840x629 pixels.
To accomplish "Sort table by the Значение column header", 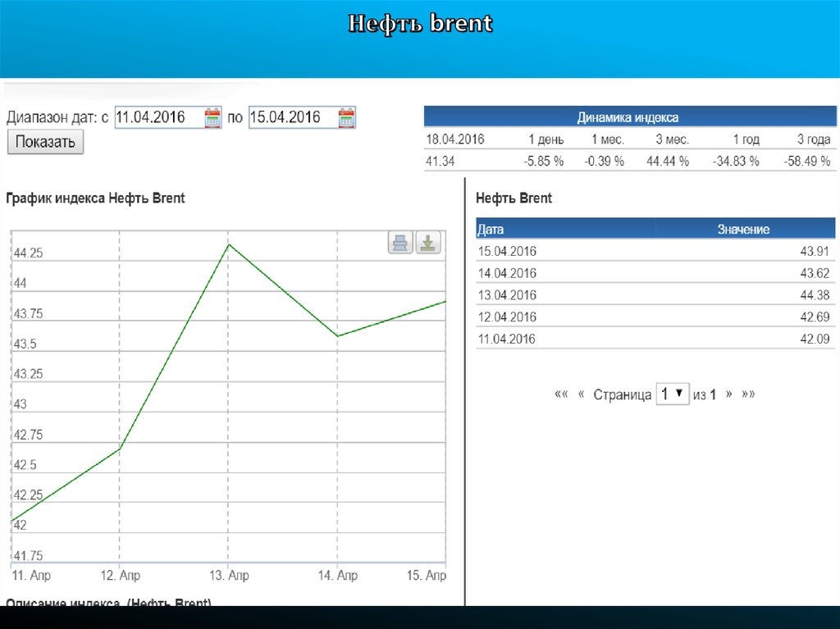I will pos(743,230).
